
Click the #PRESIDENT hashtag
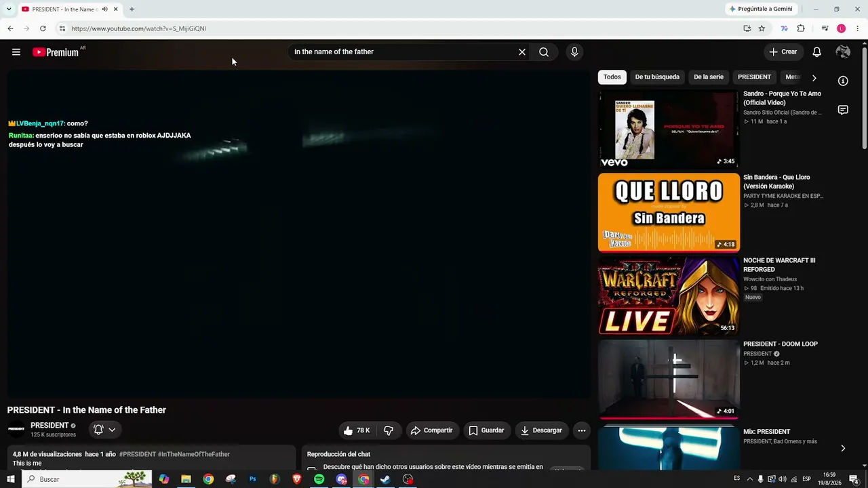138,454
